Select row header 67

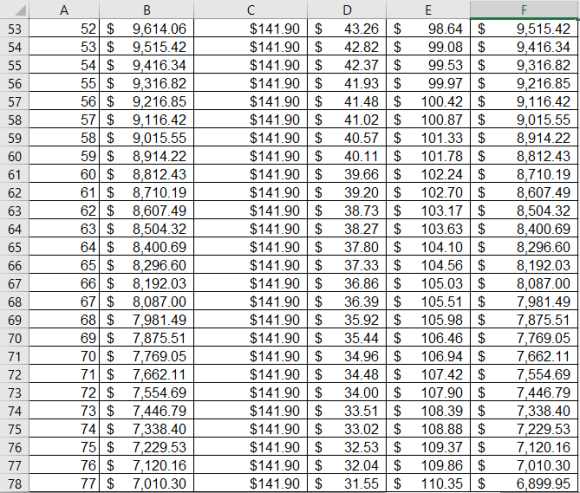point(14,284)
